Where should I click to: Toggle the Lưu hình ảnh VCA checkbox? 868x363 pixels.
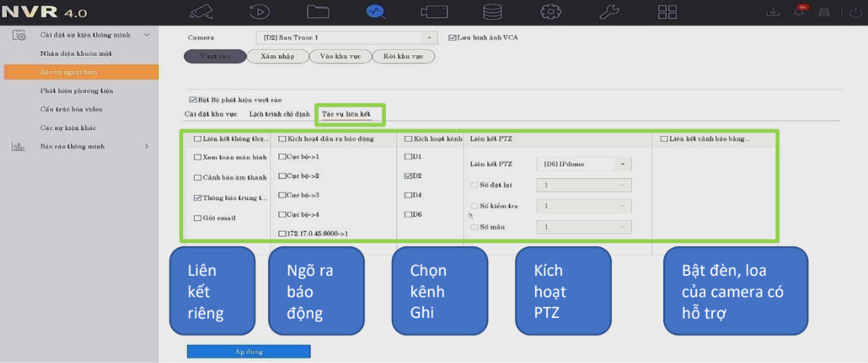pos(452,37)
